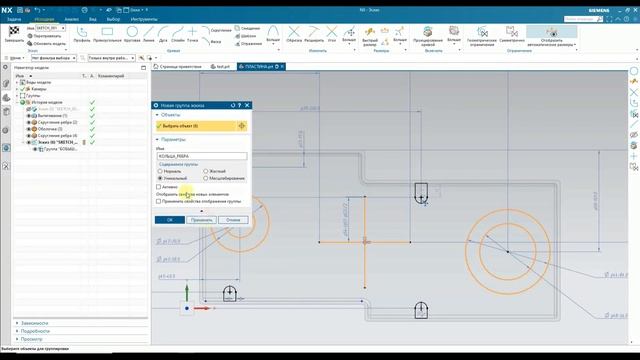640x360 pixels.
Task: Toggle visibility of the Shell (3) feature
Action: [x=29, y=129]
